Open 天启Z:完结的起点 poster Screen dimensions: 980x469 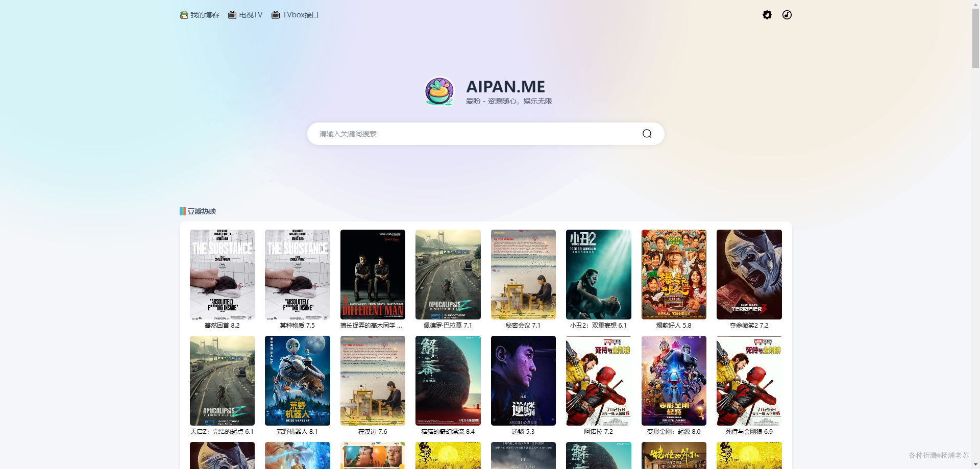[x=222, y=381]
